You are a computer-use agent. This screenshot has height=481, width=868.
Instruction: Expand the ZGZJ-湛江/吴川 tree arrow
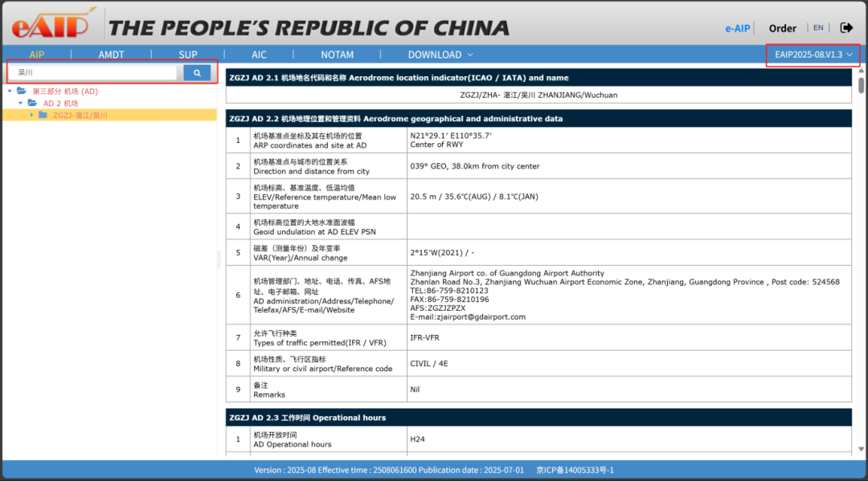(x=32, y=116)
